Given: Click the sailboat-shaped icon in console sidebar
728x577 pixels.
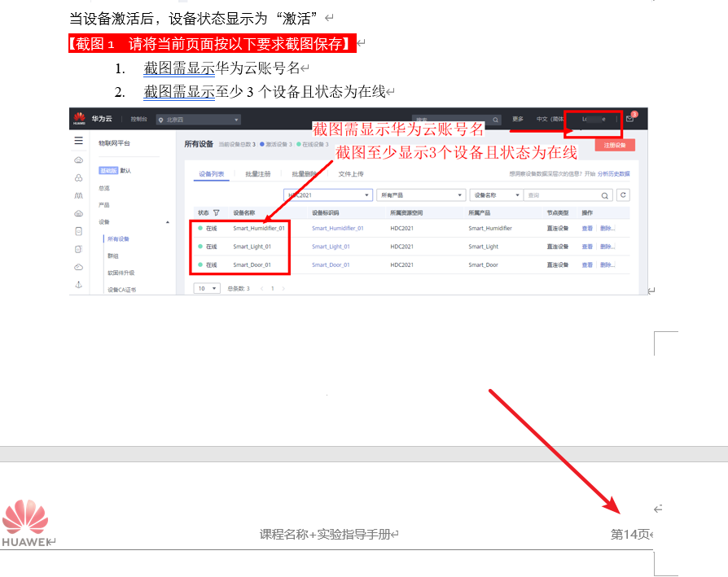Looking at the screenshot, I should pyautogui.click(x=78, y=285).
